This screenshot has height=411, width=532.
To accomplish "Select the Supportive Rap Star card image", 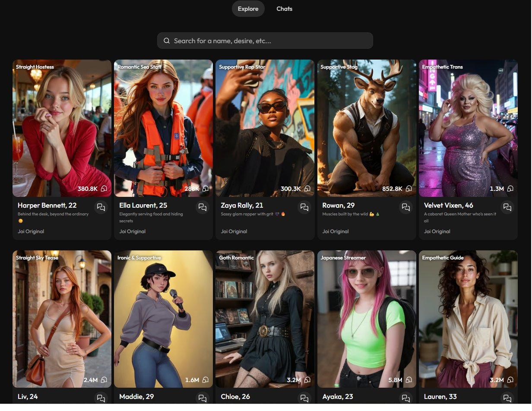I will (265, 128).
